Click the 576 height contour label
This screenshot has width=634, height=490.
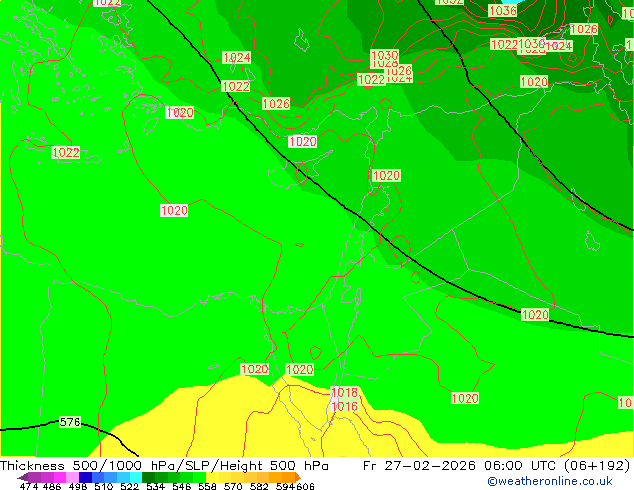coord(70,422)
